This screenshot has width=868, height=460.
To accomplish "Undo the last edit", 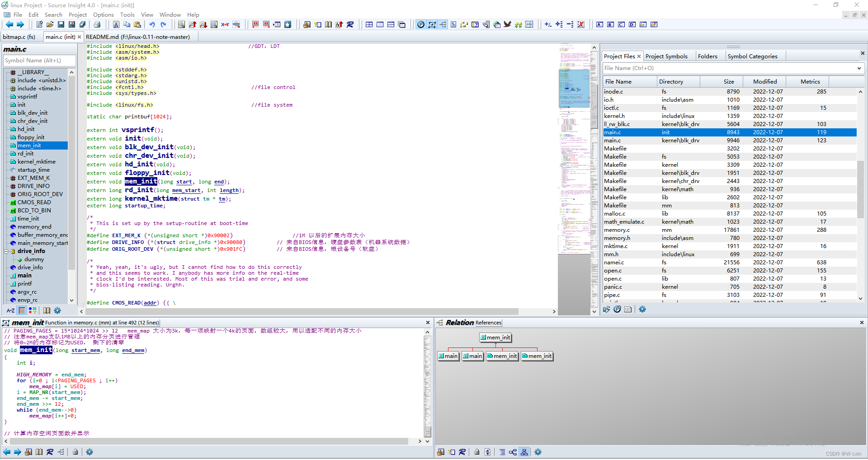I will [x=152, y=24].
